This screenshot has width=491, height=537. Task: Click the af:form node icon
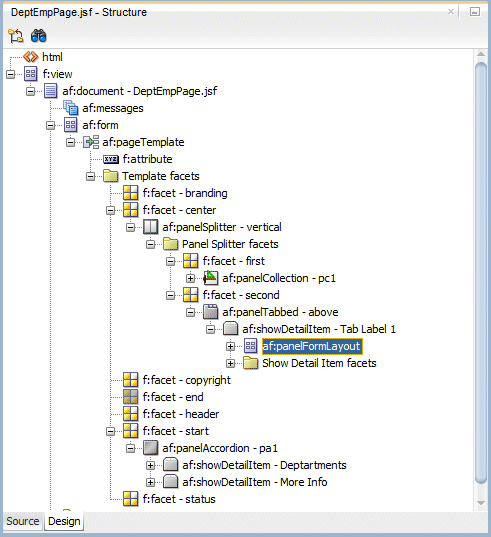click(x=71, y=125)
